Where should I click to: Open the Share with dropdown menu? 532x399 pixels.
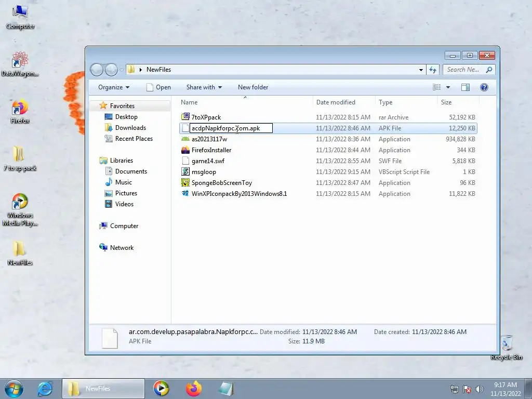tap(204, 87)
